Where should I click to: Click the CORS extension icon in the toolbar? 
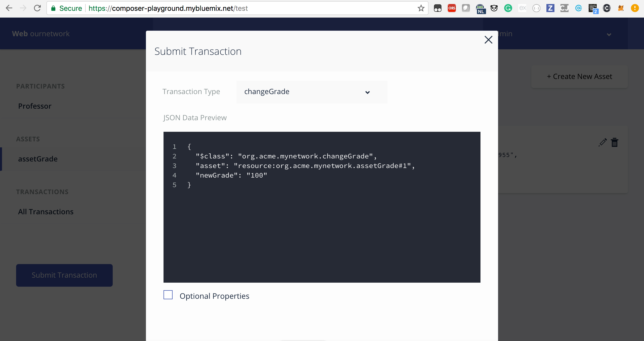tap(452, 8)
